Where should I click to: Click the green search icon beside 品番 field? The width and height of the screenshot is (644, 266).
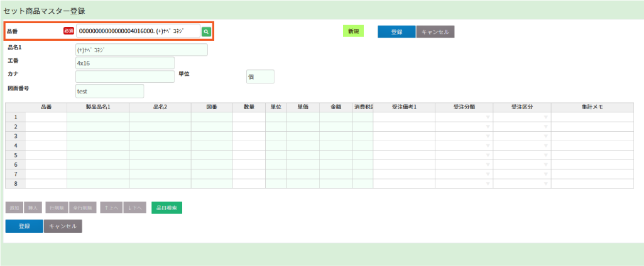[x=206, y=31]
